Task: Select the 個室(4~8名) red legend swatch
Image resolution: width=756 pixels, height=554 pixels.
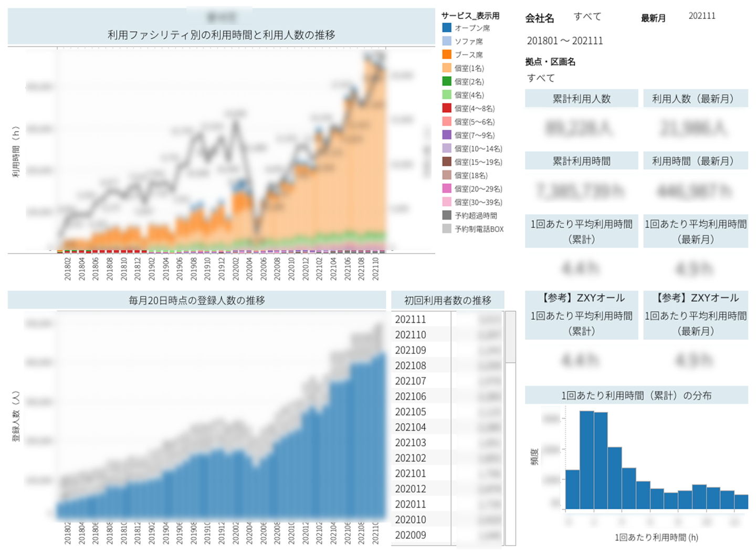Action: click(447, 108)
